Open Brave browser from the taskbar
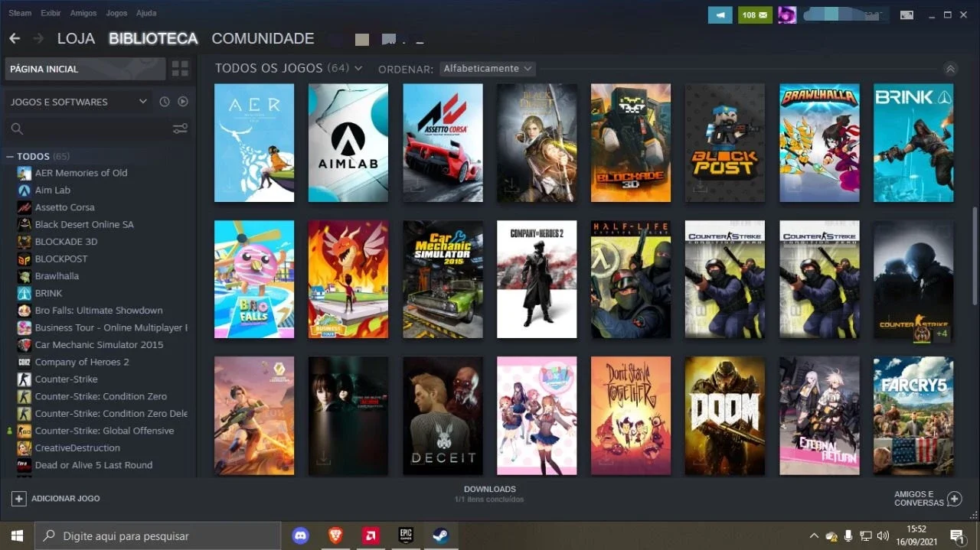The width and height of the screenshot is (980, 550). click(335, 535)
